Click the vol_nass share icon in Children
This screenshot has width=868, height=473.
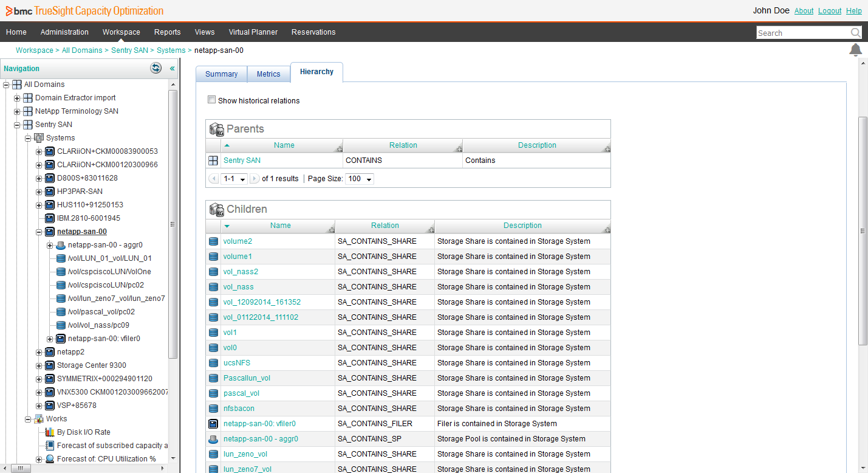point(213,287)
